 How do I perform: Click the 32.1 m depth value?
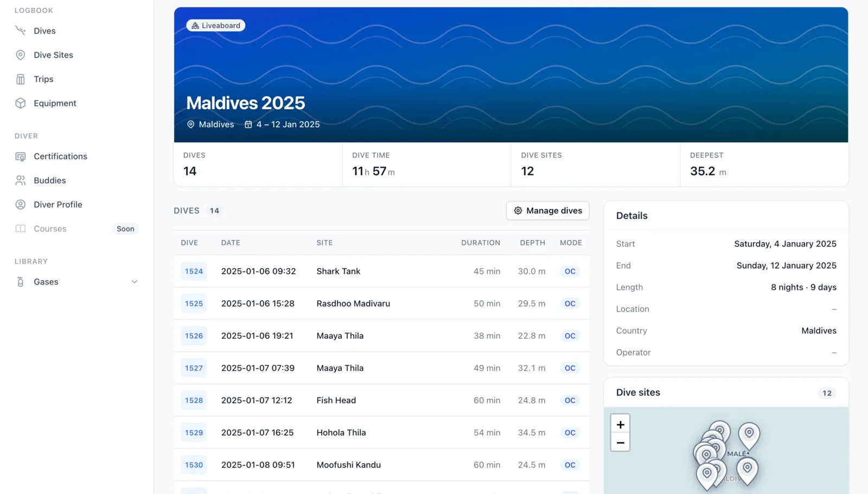click(x=532, y=368)
